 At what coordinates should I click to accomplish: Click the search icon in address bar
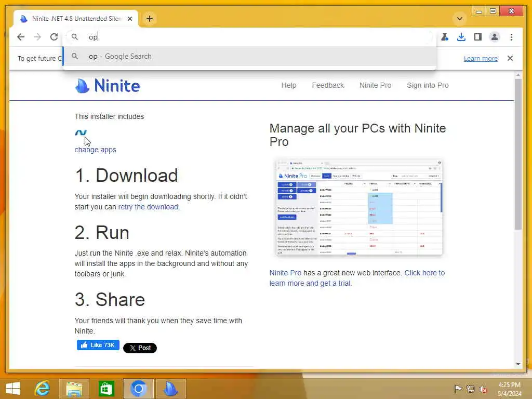pyautogui.click(x=75, y=37)
